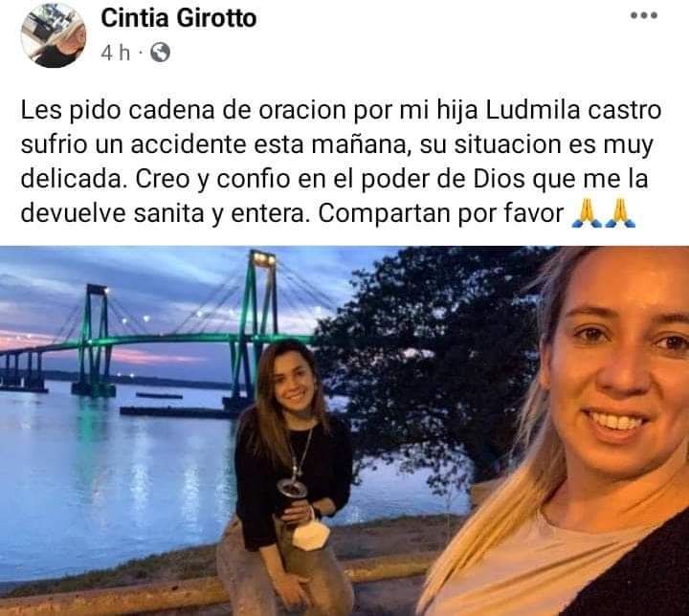The height and width of the screenshot is (616, 689).
Task: Click the second praying hands emoji
Action: (x=619, y=212)
